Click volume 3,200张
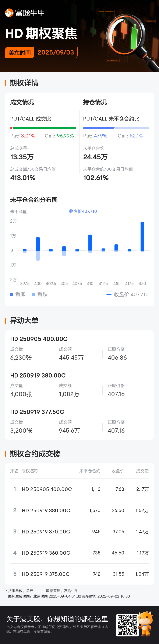The image size is (159, 644). 21,431
